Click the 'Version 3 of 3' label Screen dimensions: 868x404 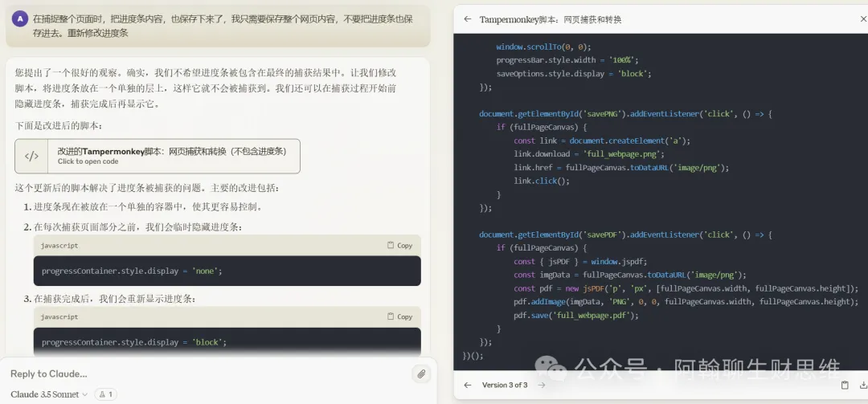click(x=505, y=386)
